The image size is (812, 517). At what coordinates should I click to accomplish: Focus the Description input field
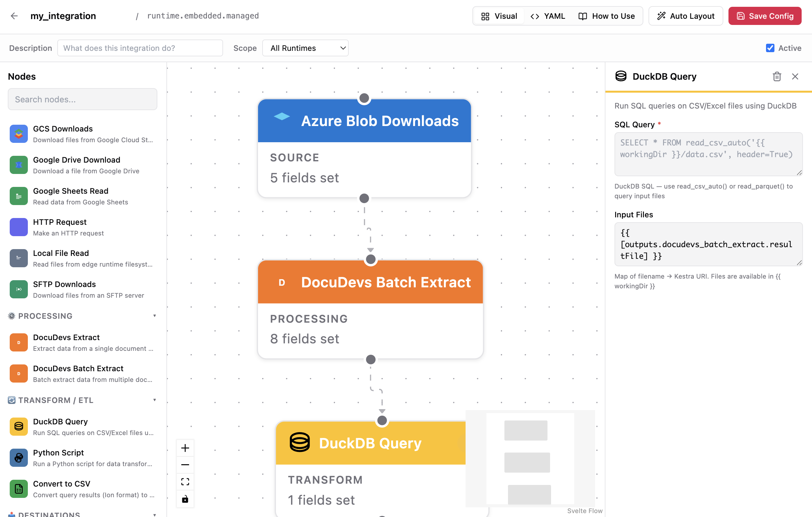coord(140,48)
